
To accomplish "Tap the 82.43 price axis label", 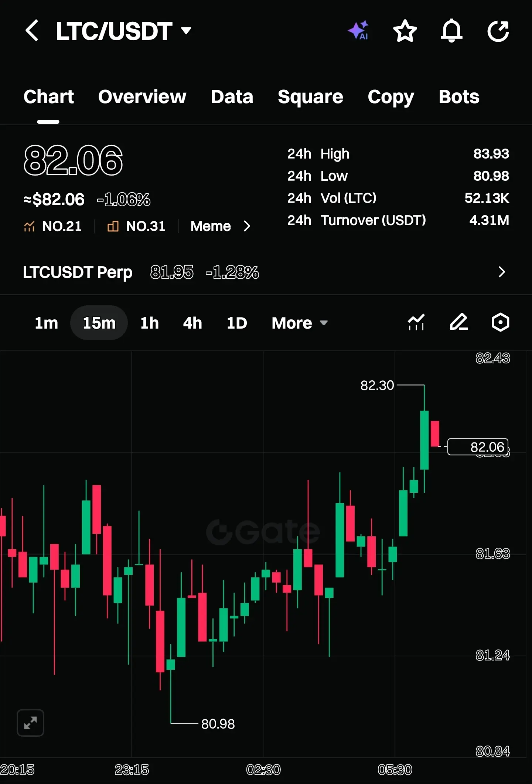I will coord(493,358).
